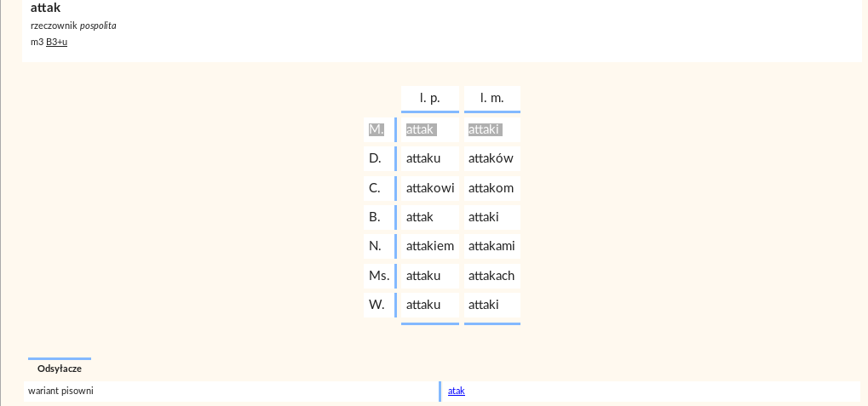Screen dimensions: 868x406
Task: Click the l. p. column header
Action: (429, 98)
